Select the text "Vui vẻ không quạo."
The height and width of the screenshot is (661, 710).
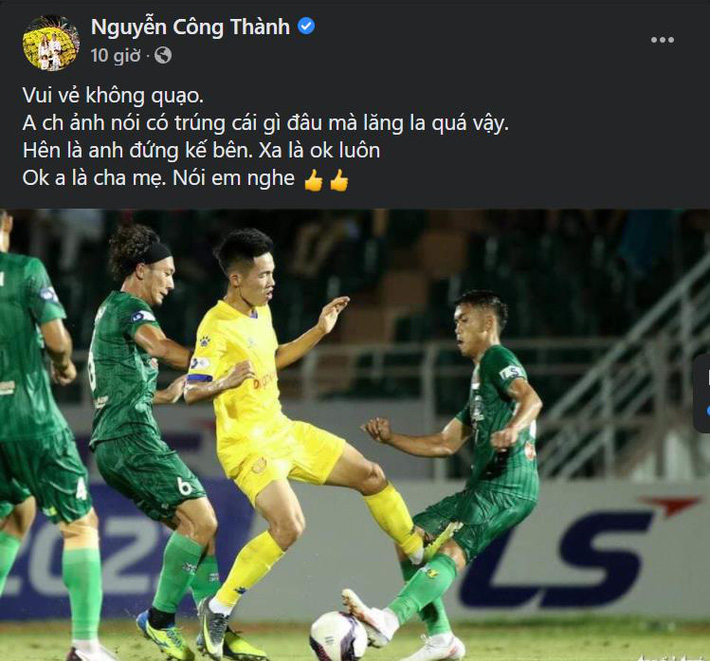point(113,96)
